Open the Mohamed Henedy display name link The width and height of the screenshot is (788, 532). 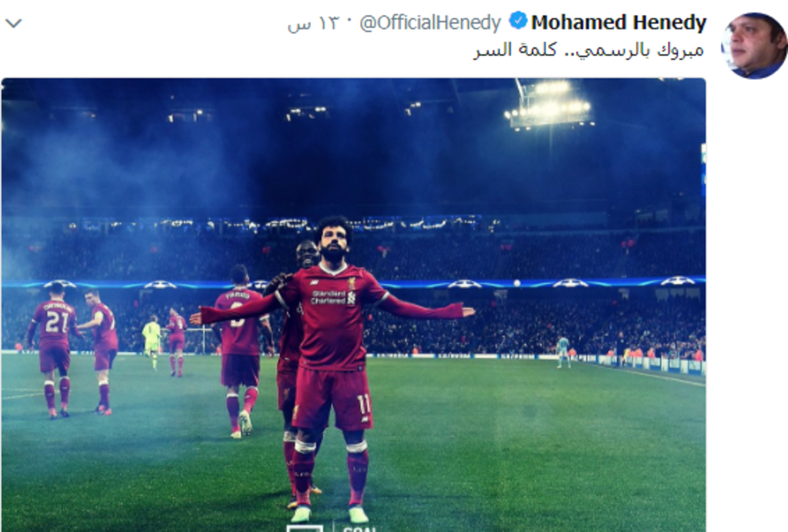619,22
